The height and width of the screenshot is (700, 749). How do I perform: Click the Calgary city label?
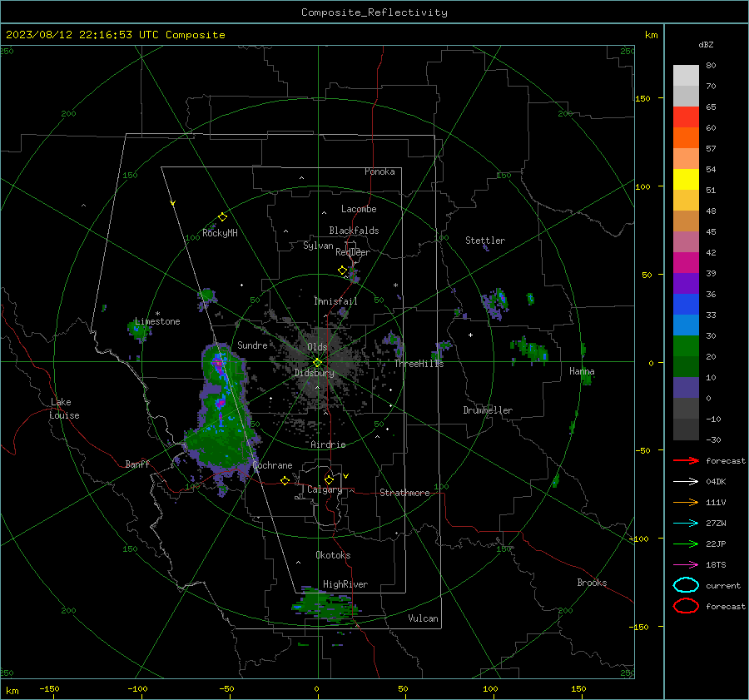pos(325,489)
